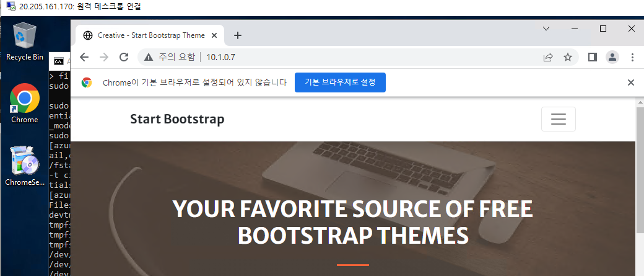Open the ChromeSetup installer desktop icon

(x=25, y=166)
